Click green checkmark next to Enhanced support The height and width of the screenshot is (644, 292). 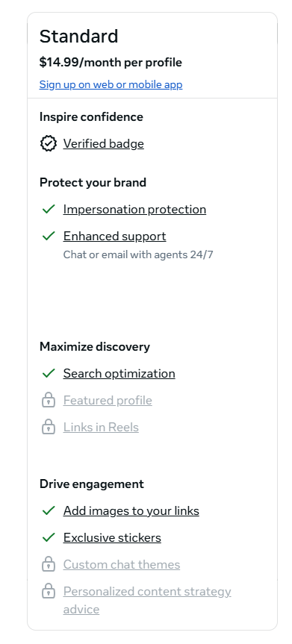pyautogui.click(x=49, y=236)
